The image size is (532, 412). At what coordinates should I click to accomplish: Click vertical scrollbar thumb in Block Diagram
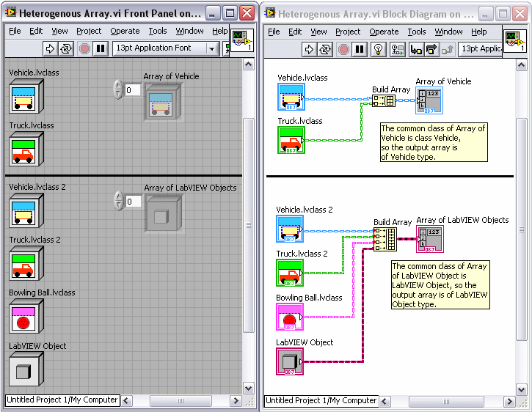tap(522, 229)
